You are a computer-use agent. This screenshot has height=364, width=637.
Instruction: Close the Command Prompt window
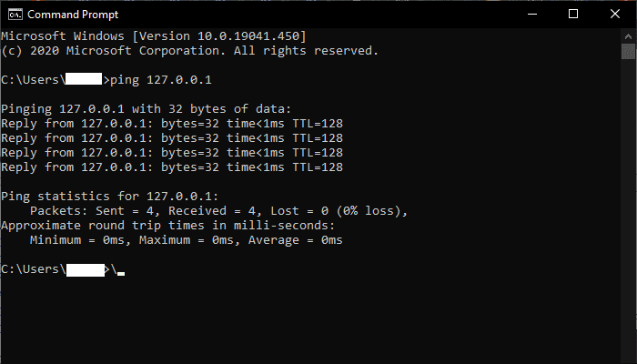[x=615, y=15]
